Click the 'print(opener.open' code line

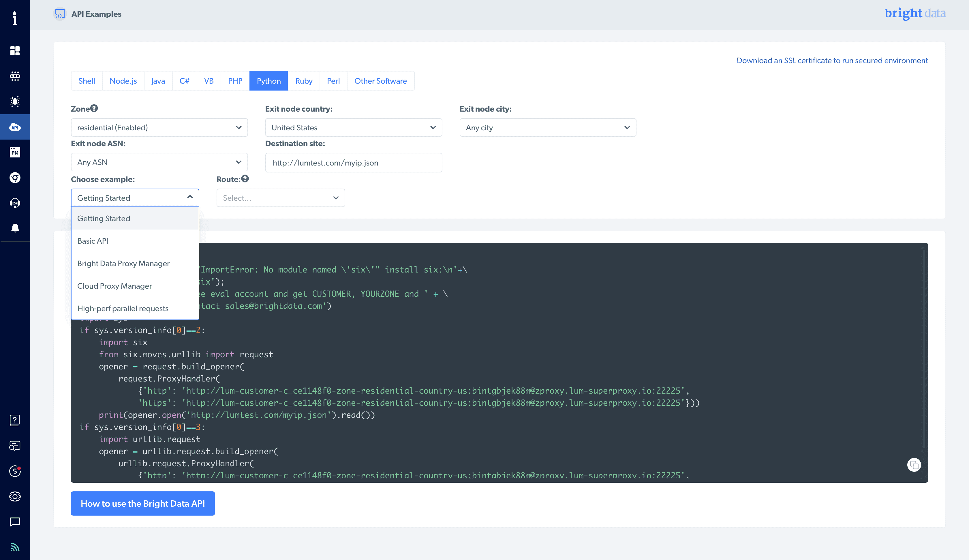coord(236,415)
